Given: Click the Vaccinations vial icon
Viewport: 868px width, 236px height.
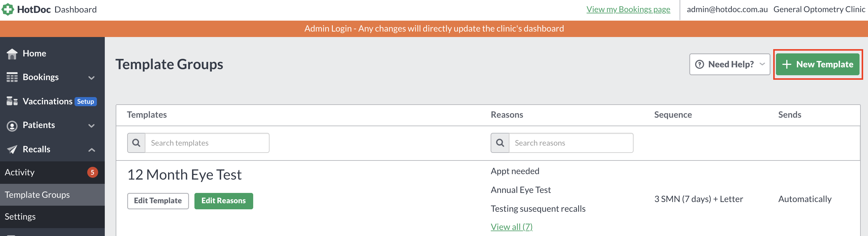Looking at the screenshot, I should tap(12, 101).
